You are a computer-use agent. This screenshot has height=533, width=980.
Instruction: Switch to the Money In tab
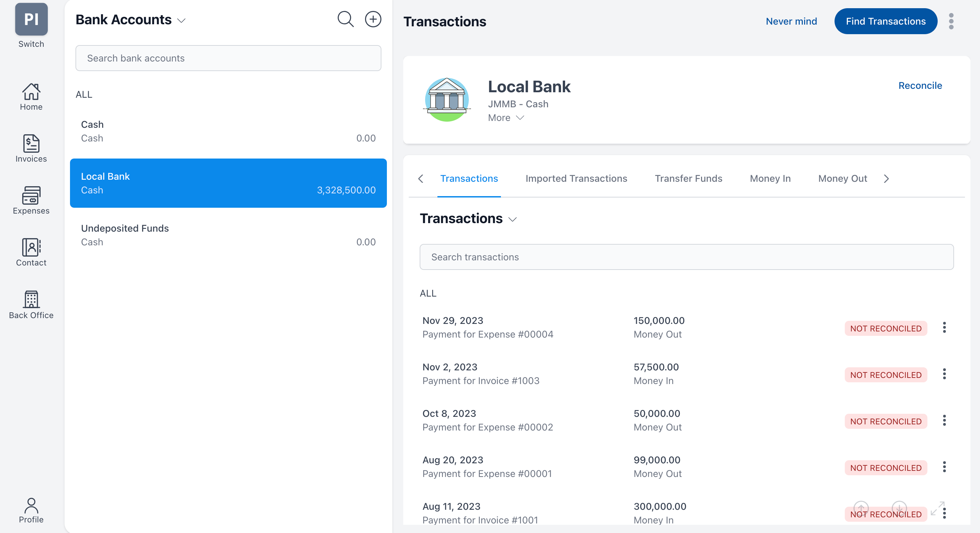770,179
